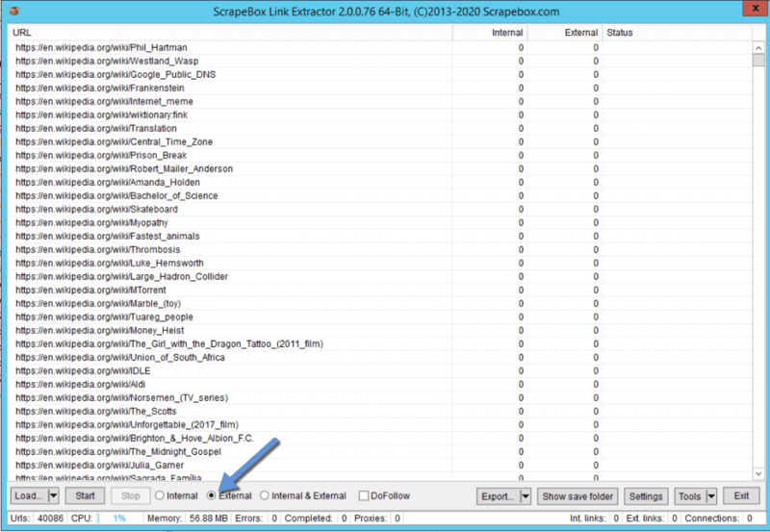Viewport: 770px width, 532px height.
Task: Click the Memory 56.88 MB status value
Action: tap(208, 519)
